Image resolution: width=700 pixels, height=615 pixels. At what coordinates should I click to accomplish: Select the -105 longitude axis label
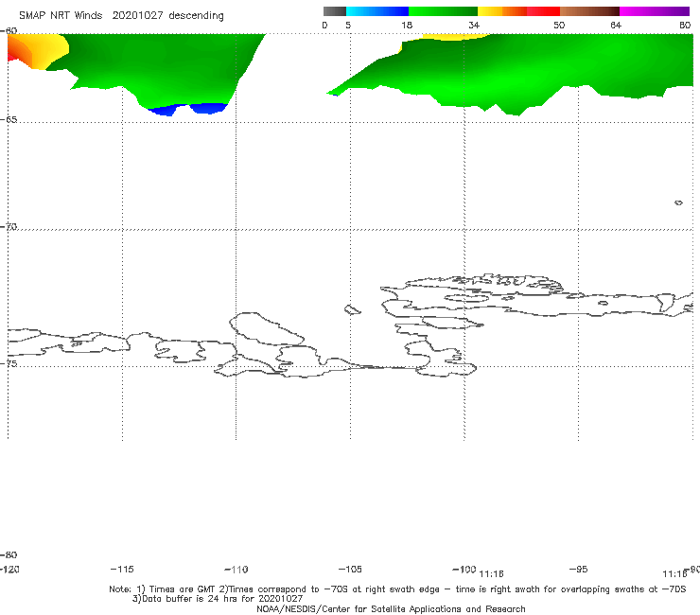(x=350, y=569)
